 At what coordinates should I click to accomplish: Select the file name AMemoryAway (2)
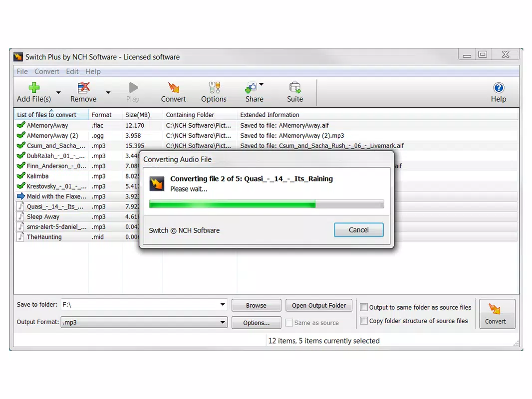point(52,136)
